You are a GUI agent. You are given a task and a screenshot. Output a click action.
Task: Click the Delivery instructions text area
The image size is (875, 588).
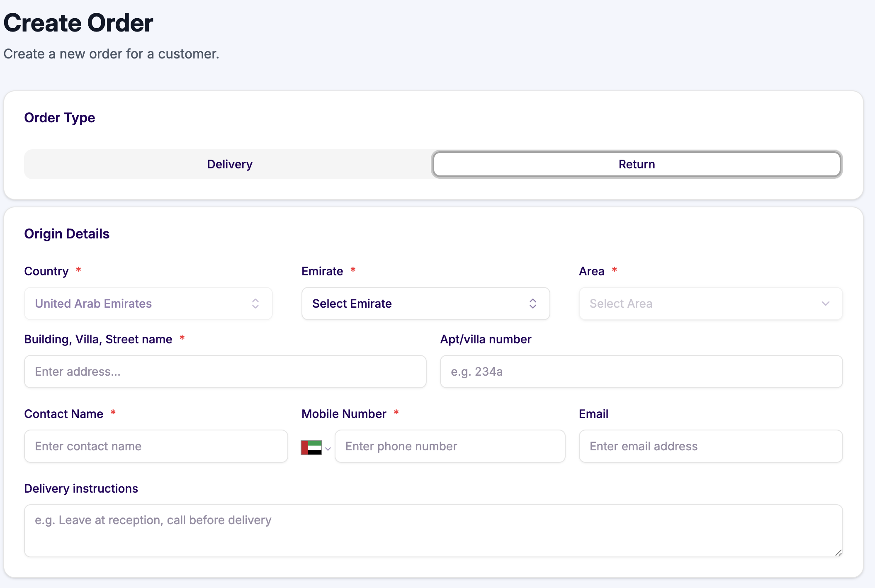pos(433,531)
